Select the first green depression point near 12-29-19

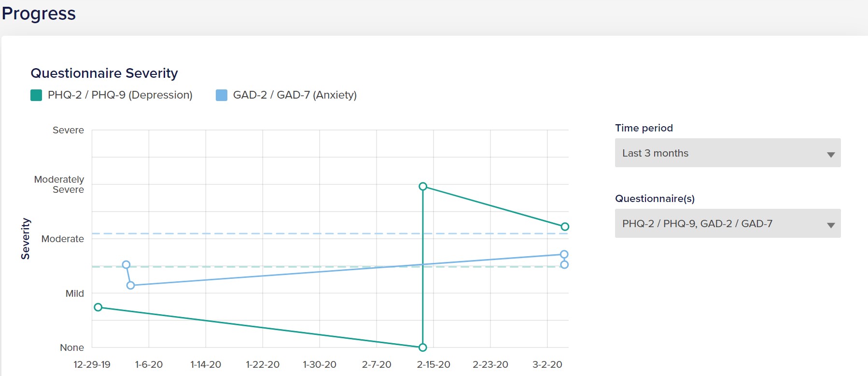coord(98,307)
